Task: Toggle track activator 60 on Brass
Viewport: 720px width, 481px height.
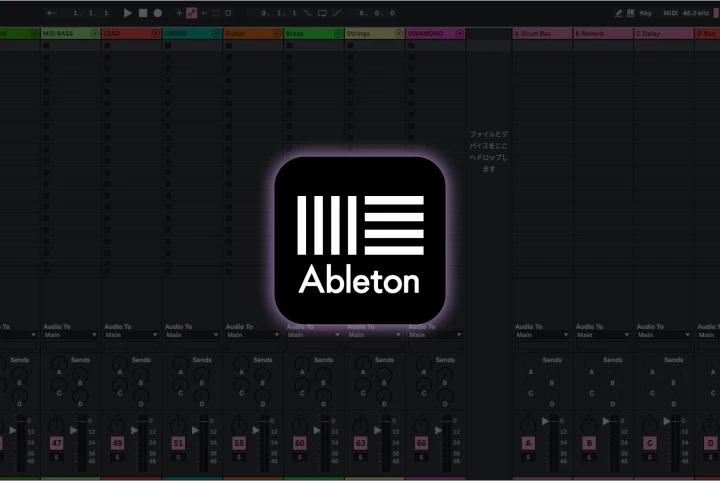Action: [x=300, y=443]
